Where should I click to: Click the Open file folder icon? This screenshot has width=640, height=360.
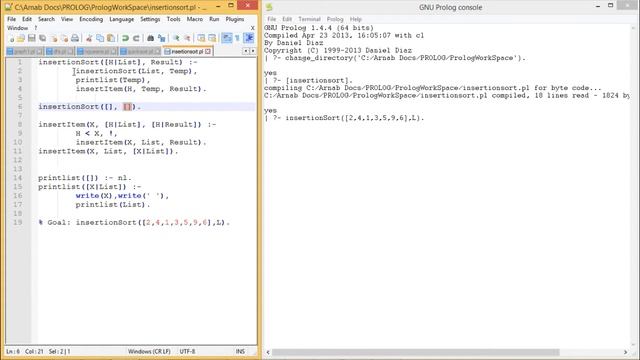pyautogui.click(x=20, y=38)
